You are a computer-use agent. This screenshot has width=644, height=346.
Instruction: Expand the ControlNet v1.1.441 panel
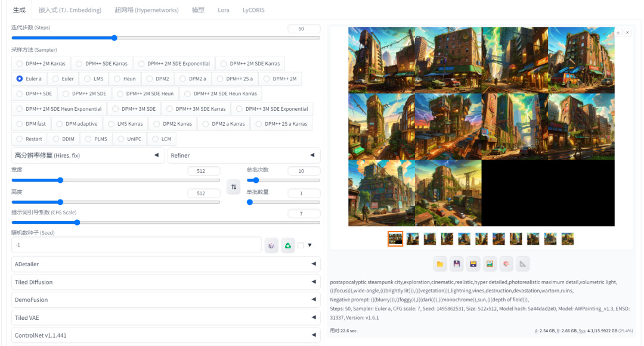tap(166, 335)
